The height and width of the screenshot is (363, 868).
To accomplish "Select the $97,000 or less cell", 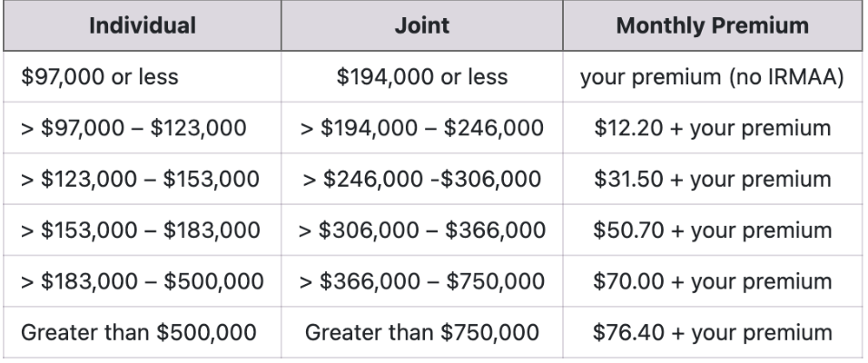I will point(143,76).
